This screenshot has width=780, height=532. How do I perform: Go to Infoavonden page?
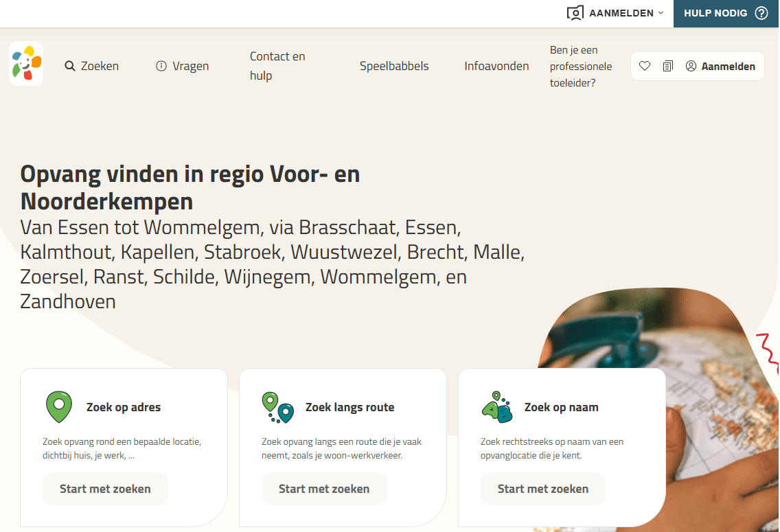pos(496,66)
